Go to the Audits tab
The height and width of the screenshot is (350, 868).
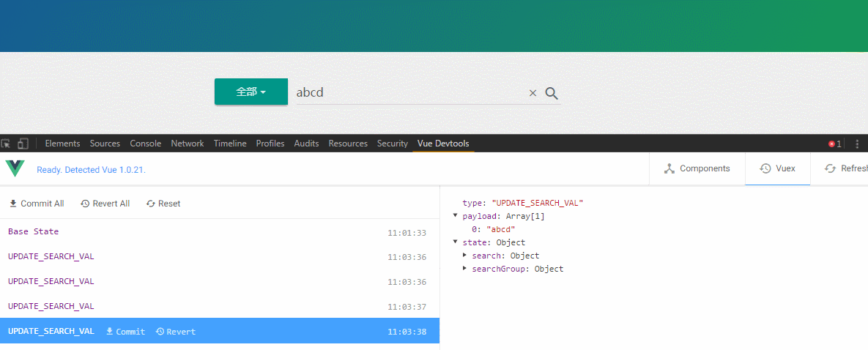[x=306, y=144]
